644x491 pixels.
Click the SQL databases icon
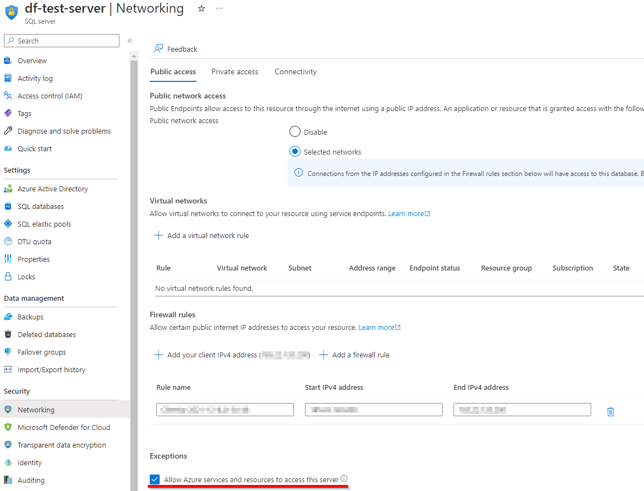click(8, 206)
